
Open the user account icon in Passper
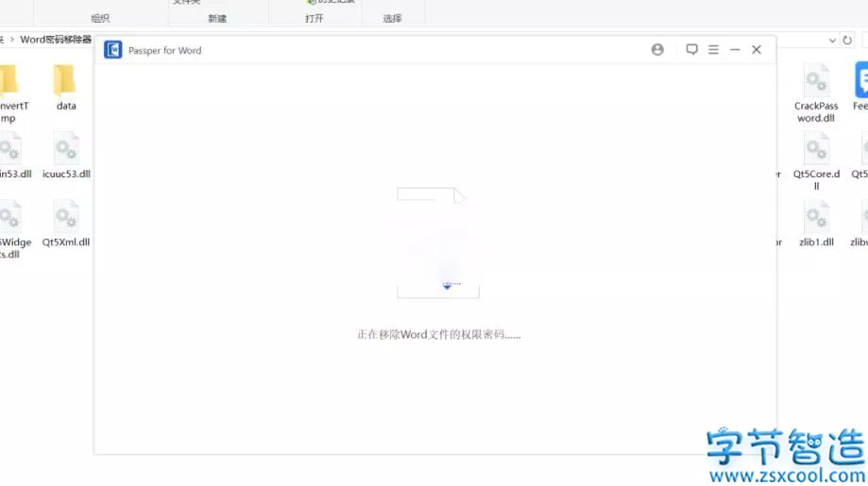point(657,50)
